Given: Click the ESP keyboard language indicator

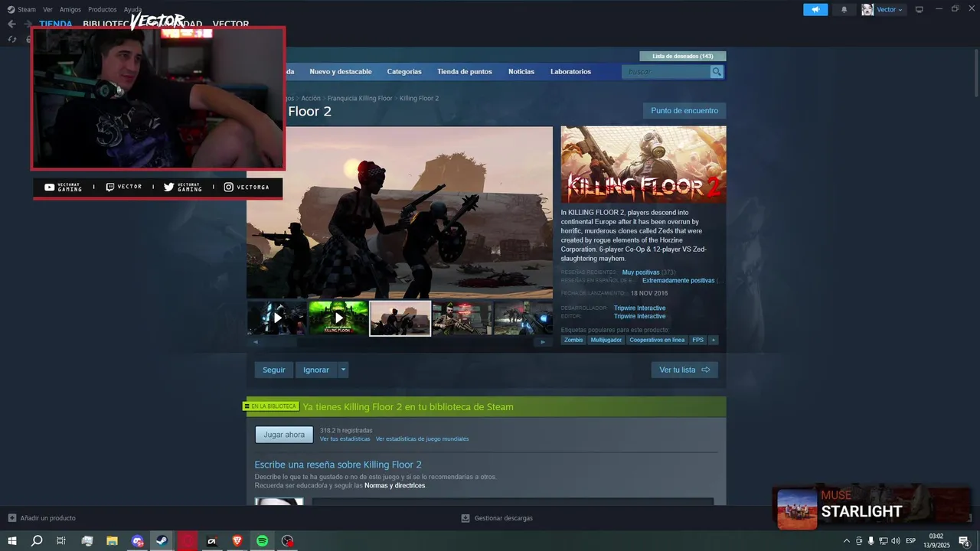Looking at the screenshot, I should click(910, 541).
